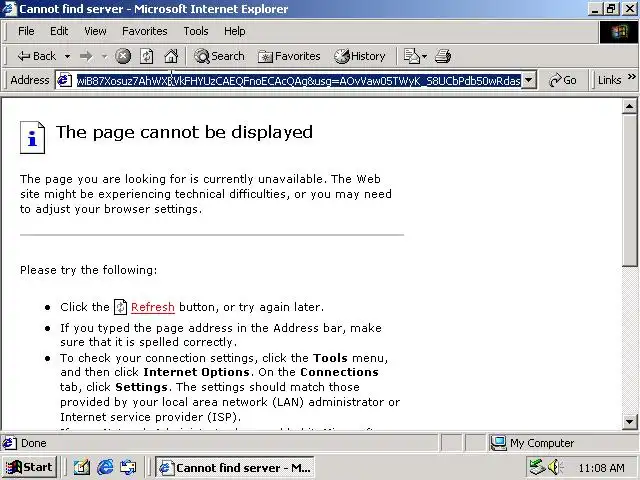The height and width of the screenshot is (480, 640).
Task: Click the Windows logo throbber icon
Action: pyautogui.click(x=619, y=32)
